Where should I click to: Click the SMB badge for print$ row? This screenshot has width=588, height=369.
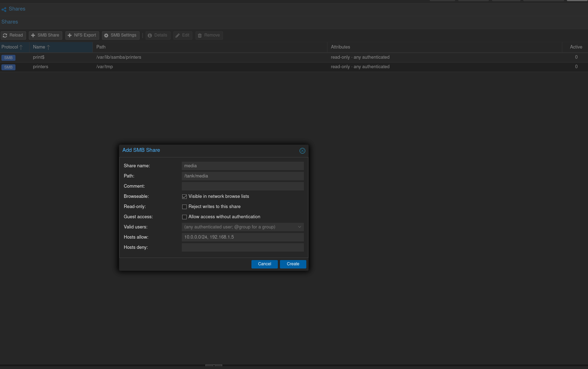pyautogui.click(x=8, y=58)
